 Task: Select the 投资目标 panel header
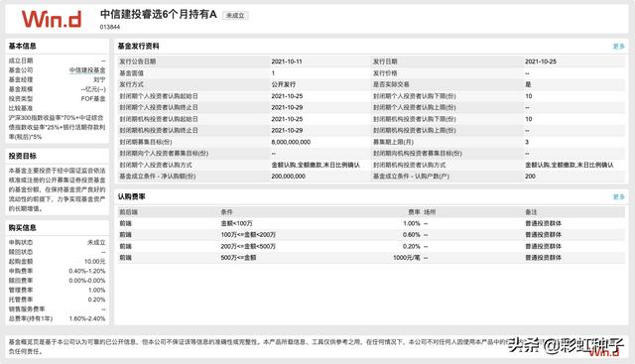pyautogui.click(x=23, y=156)
